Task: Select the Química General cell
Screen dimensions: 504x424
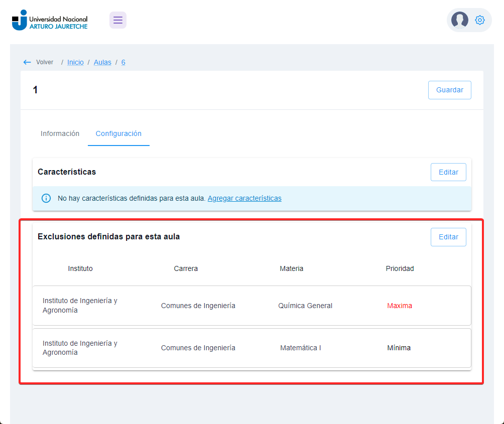Action: (x=305, y=306)
